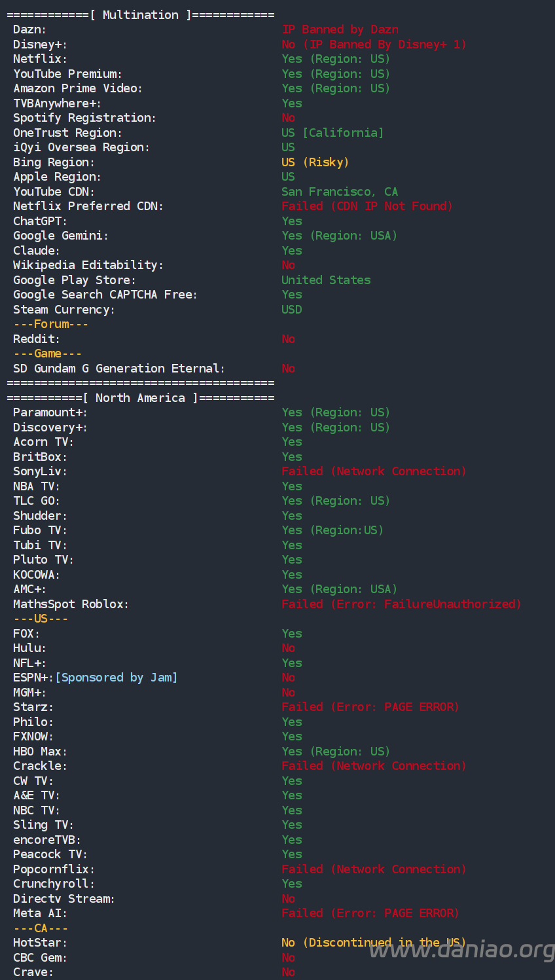Click the 'USD' Steam Currency result
The height and width of the screenshot is (980, 555).
coord(292,310)
